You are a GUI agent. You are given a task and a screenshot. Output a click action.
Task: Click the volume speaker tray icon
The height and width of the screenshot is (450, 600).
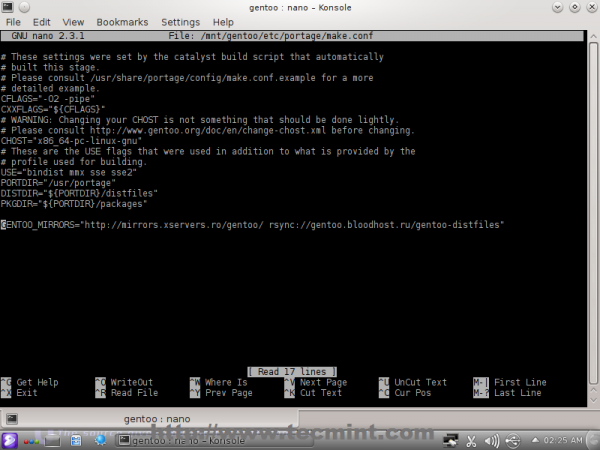point(492,441)
